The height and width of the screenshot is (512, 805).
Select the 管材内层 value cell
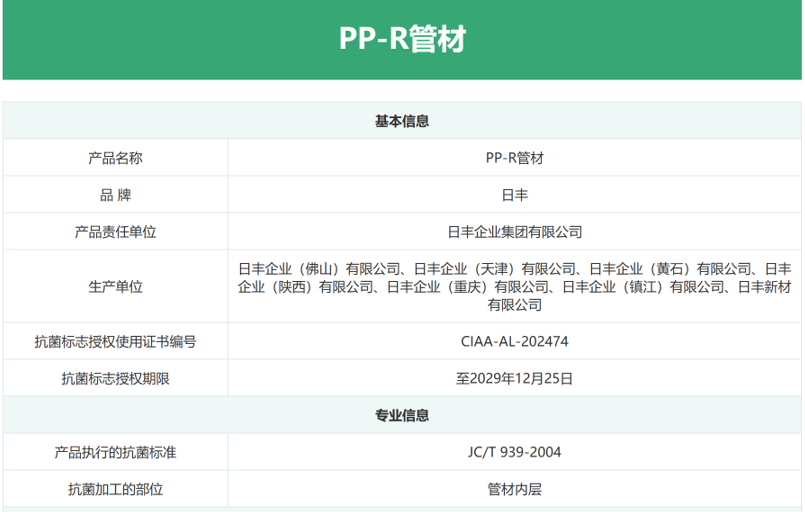(514, 489)
